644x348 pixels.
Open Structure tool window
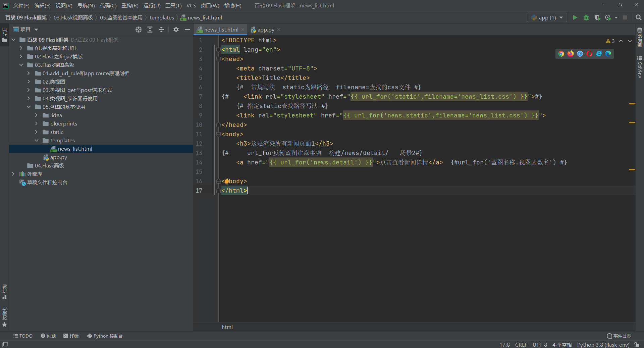(x=4, y=292)
